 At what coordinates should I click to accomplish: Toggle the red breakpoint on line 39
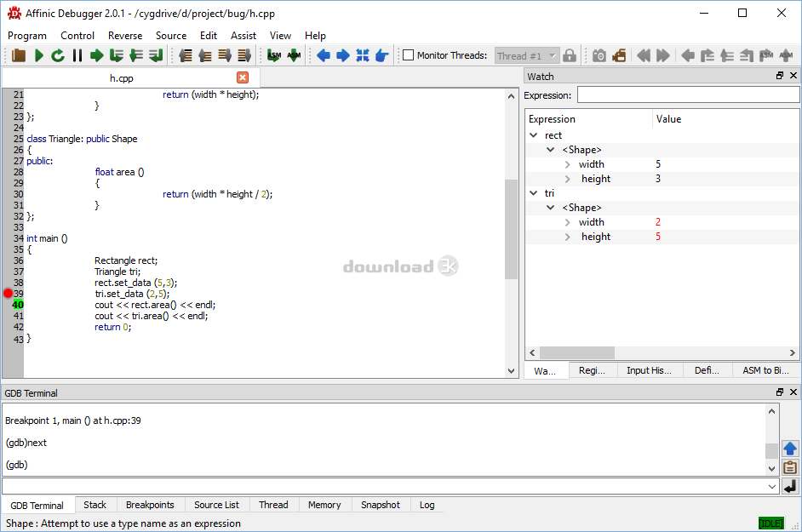pos(9,294)
